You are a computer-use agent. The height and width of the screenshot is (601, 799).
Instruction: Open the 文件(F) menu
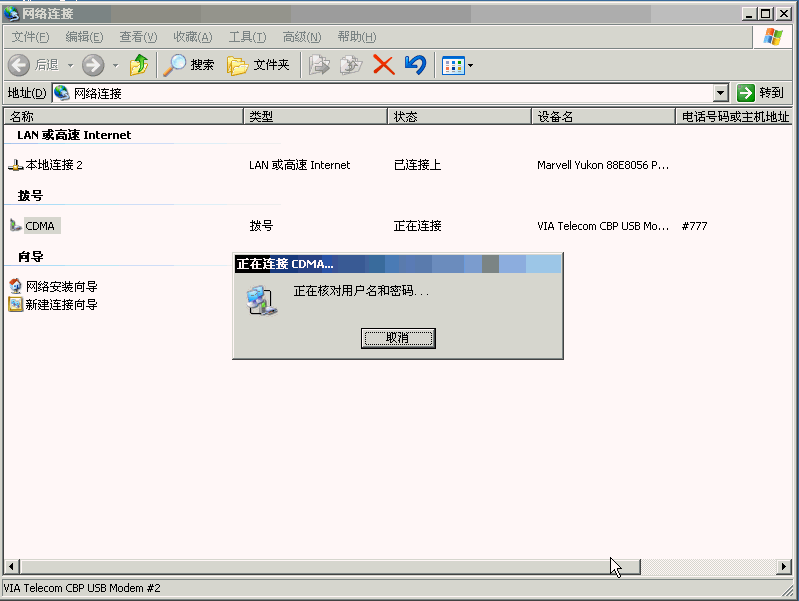pyautogui.click(x=31, y=37)
